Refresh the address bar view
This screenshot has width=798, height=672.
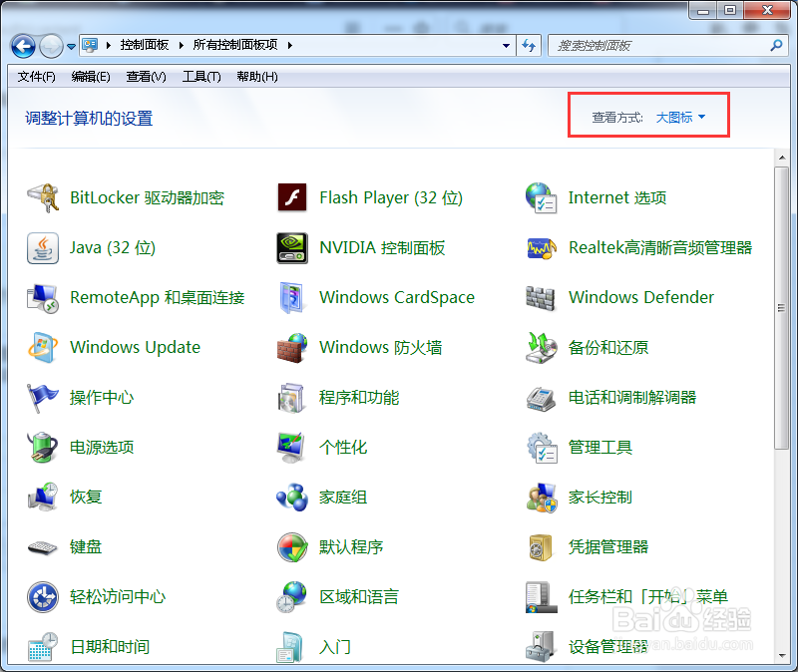(x=529, y=45)
